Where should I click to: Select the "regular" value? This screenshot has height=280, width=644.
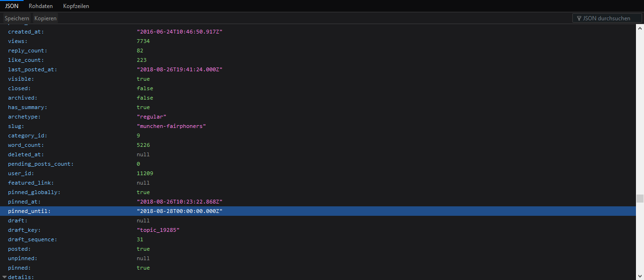[152, 117]
